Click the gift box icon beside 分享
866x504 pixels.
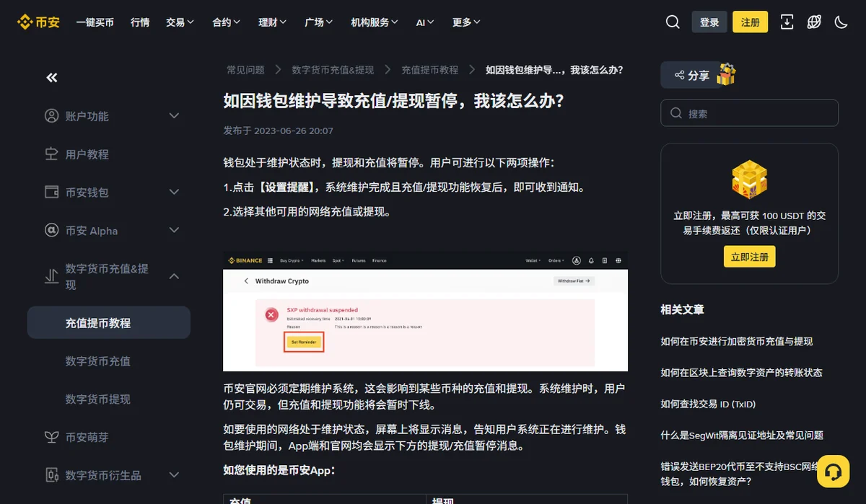(725, 74)
